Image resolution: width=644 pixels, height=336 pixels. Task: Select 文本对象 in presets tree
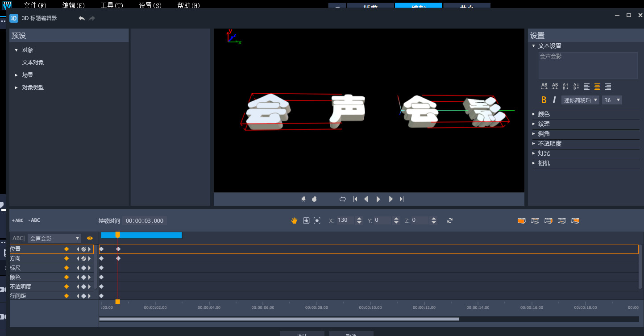(33, 62)
